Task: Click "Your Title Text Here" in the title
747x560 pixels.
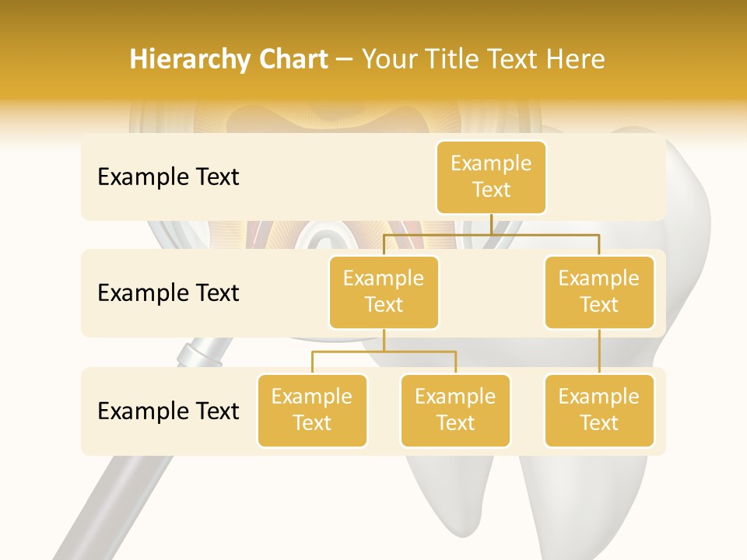Action: (483, 59)
